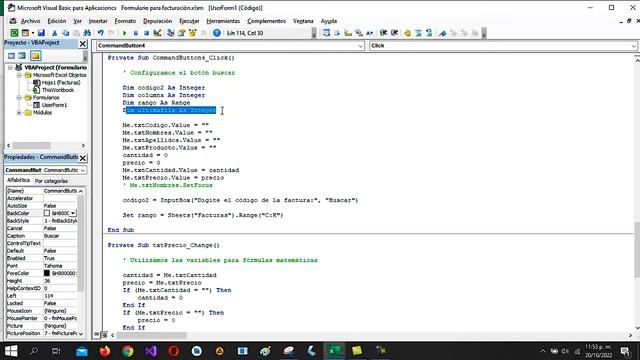640x360 pixels.
Task: Open the Insertar menu
Action: tap(98, 21)
